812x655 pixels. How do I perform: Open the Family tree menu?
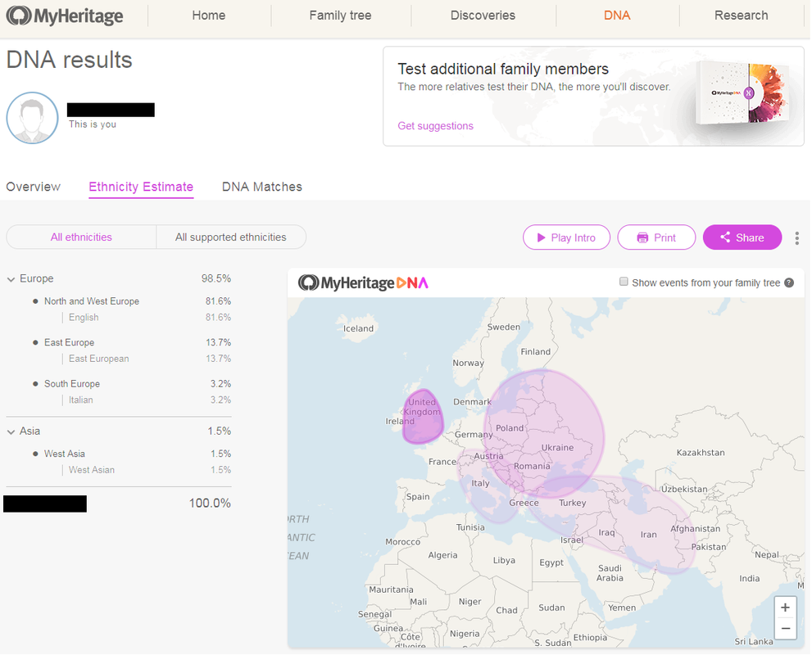[x=340, y=16]
